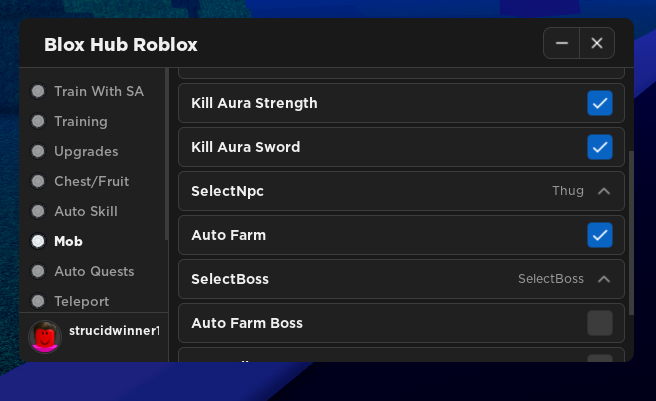Click the content panel vertical scrollbar
This screenshot has height=401, width=656.
[631, 233]
